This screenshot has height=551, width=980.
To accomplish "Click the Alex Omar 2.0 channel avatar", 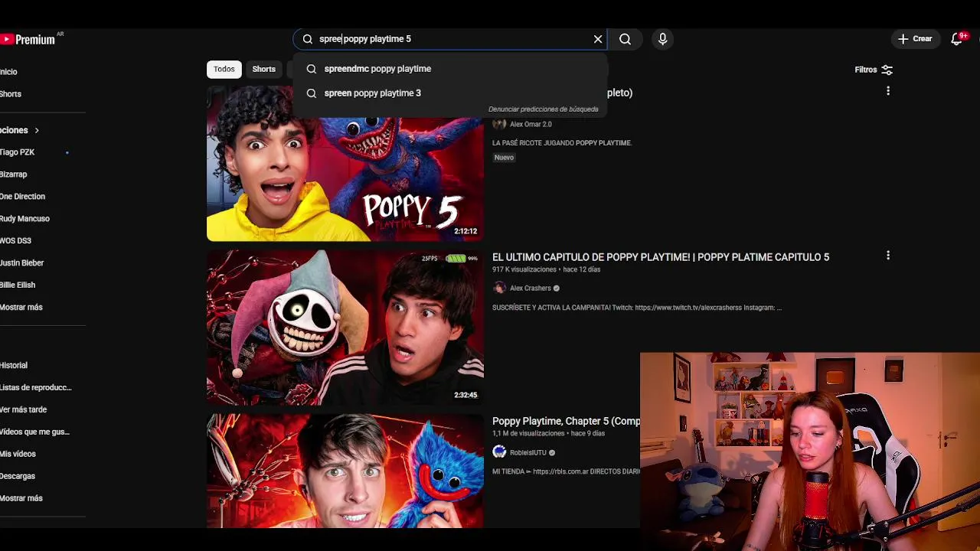I will (499, 124).
